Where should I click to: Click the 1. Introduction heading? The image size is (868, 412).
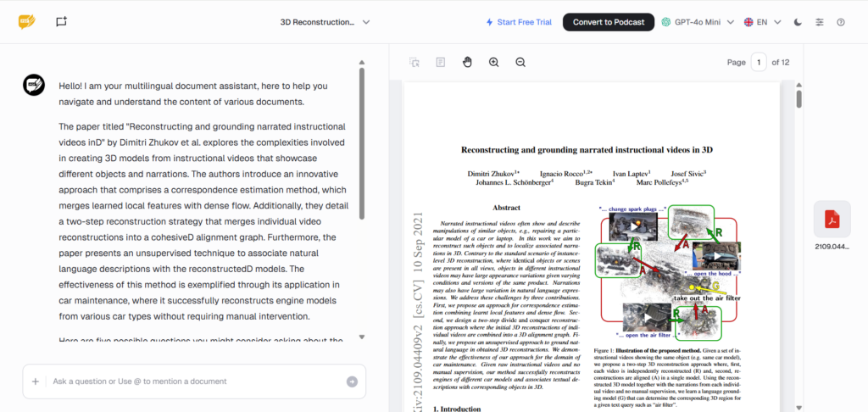(x=457, y=409)
